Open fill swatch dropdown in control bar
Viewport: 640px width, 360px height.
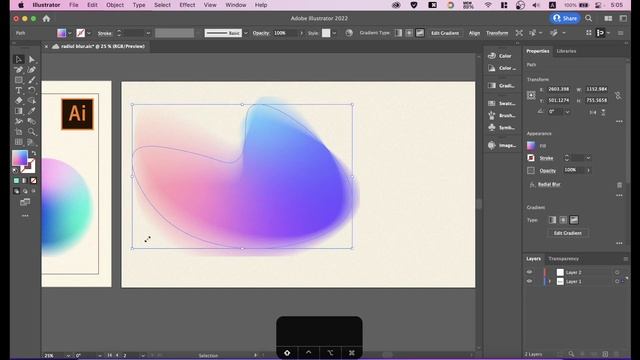pyautogui.click(x=70, y=33)
